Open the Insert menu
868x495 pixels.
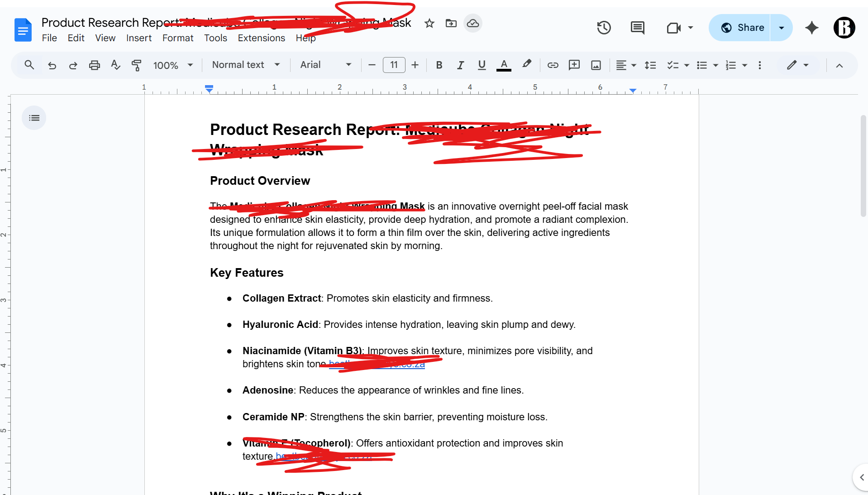click(x=138, y=38)
